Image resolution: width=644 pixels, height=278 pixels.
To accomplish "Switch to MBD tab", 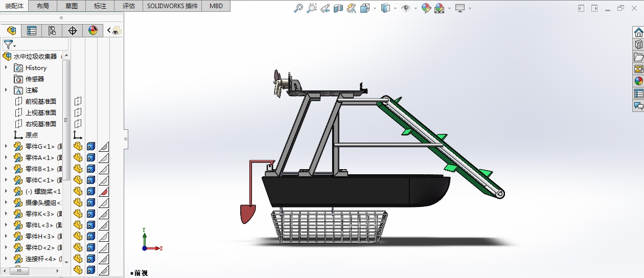I will point(216,6).
